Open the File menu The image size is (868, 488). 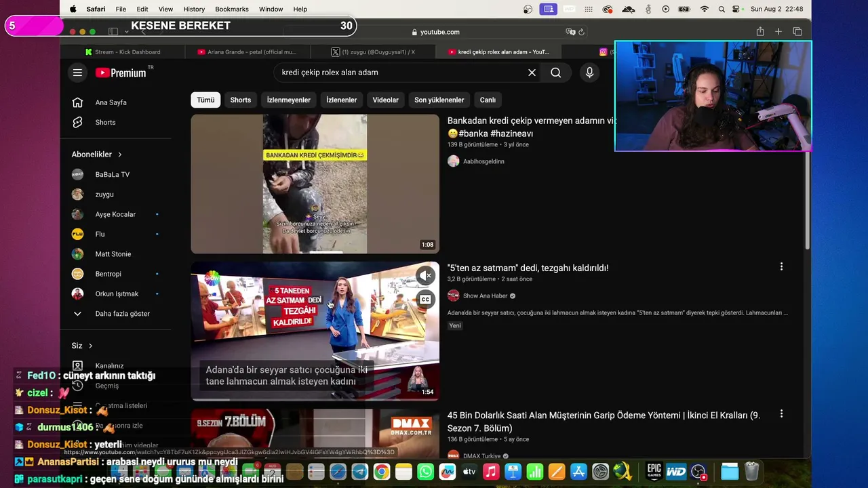[x=121, y=9]
